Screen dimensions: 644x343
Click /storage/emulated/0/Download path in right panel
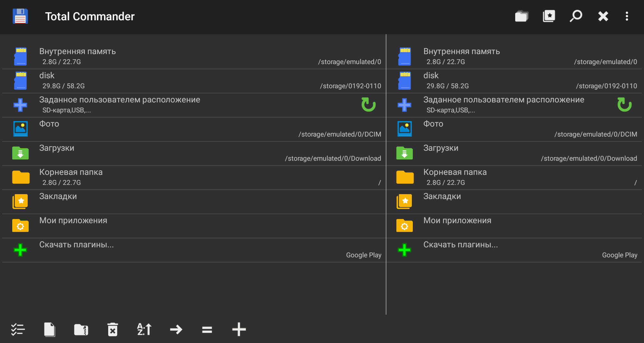(x=589, y=158)
